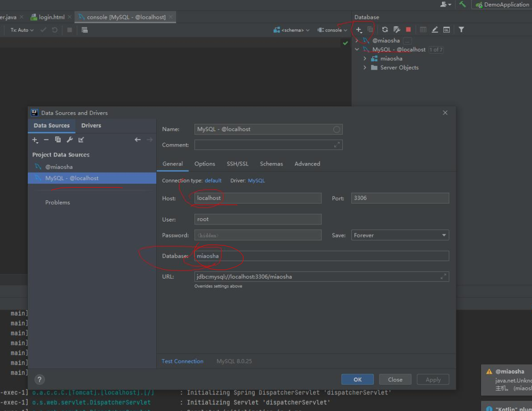Click the hidden Password field
This screenshot has width=532, height=411.
[258, 235]
